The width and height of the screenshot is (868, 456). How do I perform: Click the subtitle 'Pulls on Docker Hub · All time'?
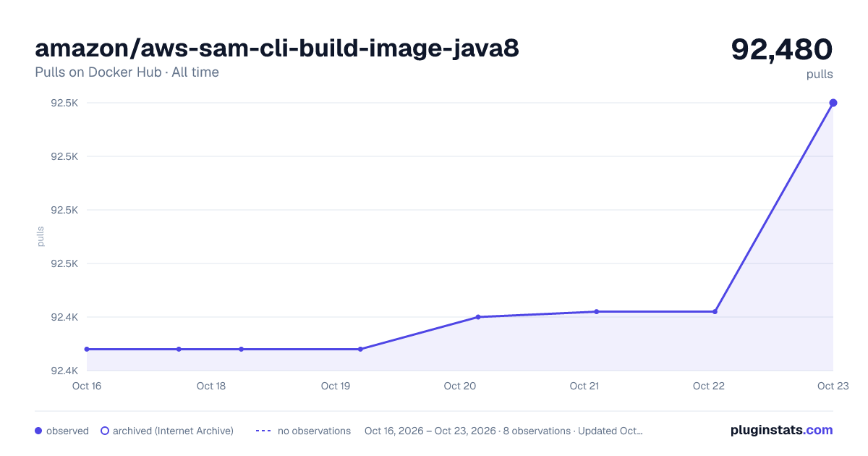[x=127, y=72]
